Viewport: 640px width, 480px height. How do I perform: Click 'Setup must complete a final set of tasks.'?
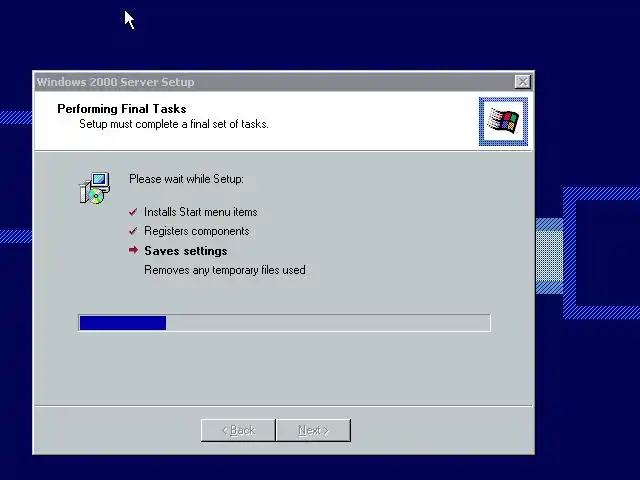point(174,124)
